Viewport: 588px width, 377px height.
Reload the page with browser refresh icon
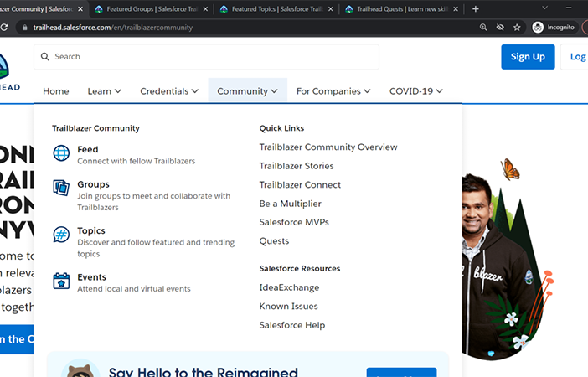click(4, 28)
